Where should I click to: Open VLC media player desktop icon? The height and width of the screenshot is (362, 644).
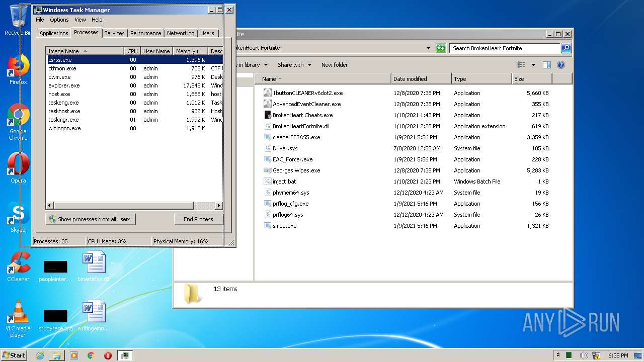[x=18, y=319]
